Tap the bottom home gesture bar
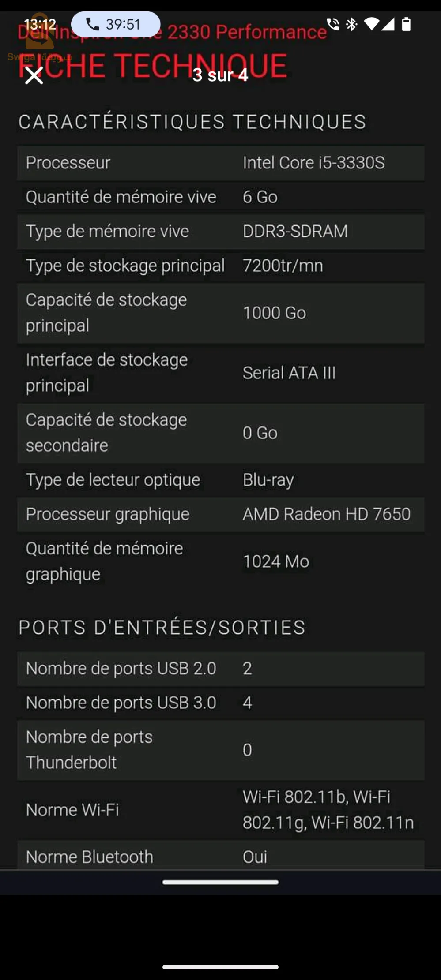Viewport: 441px width, 980px height. coord(220,967)
